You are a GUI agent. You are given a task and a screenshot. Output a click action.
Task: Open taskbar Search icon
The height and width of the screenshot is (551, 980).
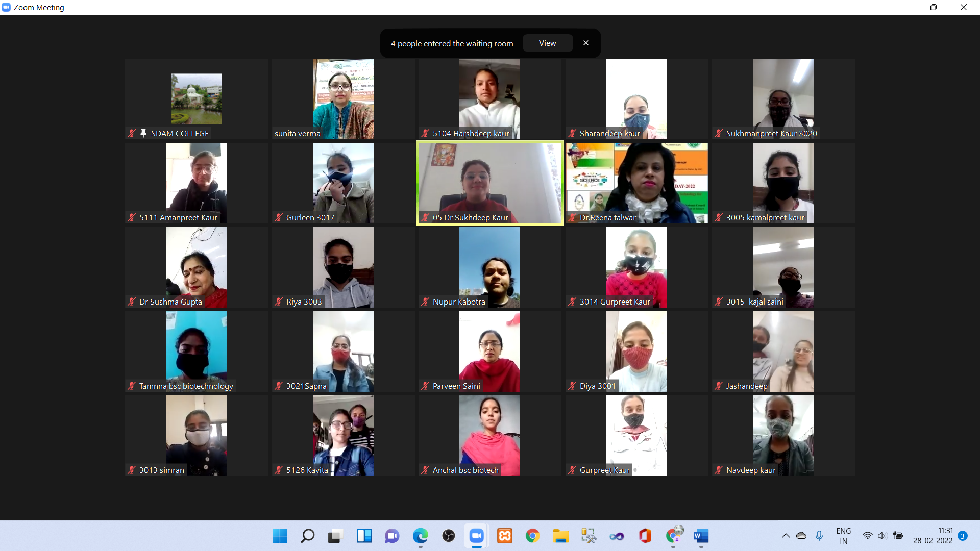pos(307,536)
